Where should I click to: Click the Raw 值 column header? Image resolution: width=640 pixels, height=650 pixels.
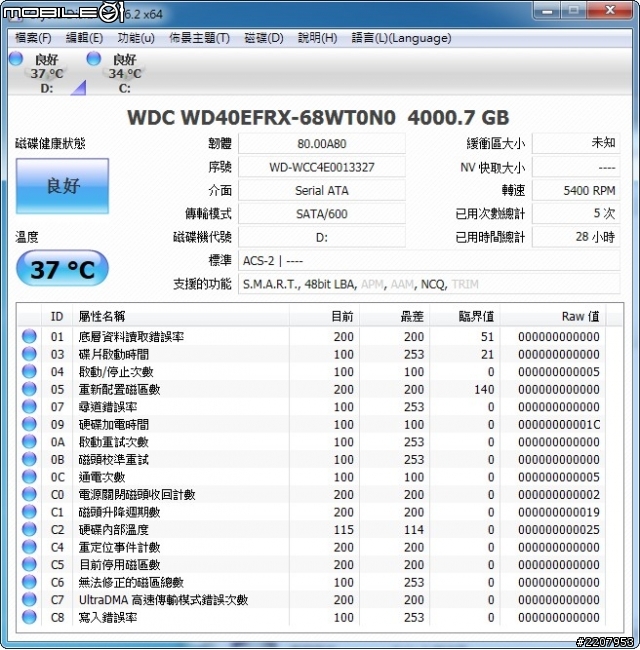pyautogui.click(x=553, y=316)
